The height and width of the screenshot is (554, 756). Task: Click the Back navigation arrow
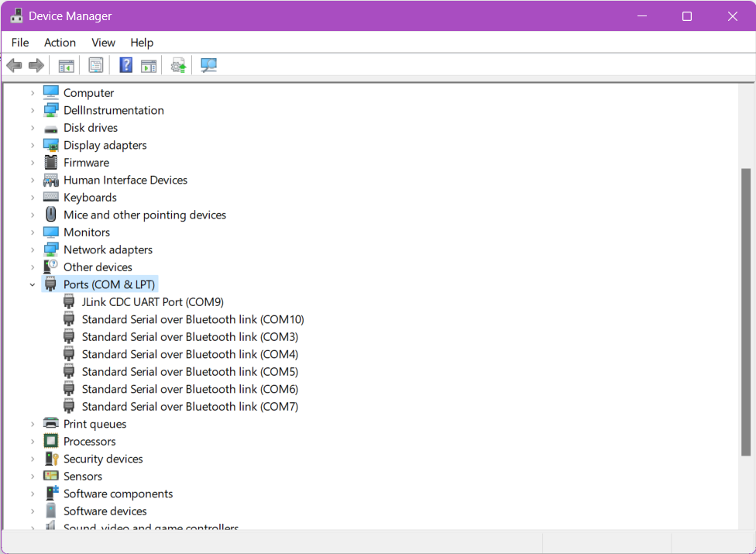point(14,64)
